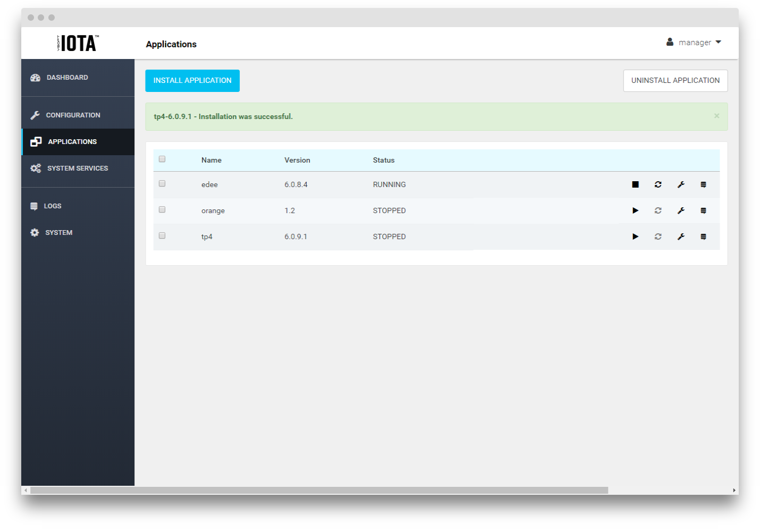Image resolution: width=760 pixels, height=532 pixels.
Task: Dismiss the installation success alert
Action: click(716, 116)
